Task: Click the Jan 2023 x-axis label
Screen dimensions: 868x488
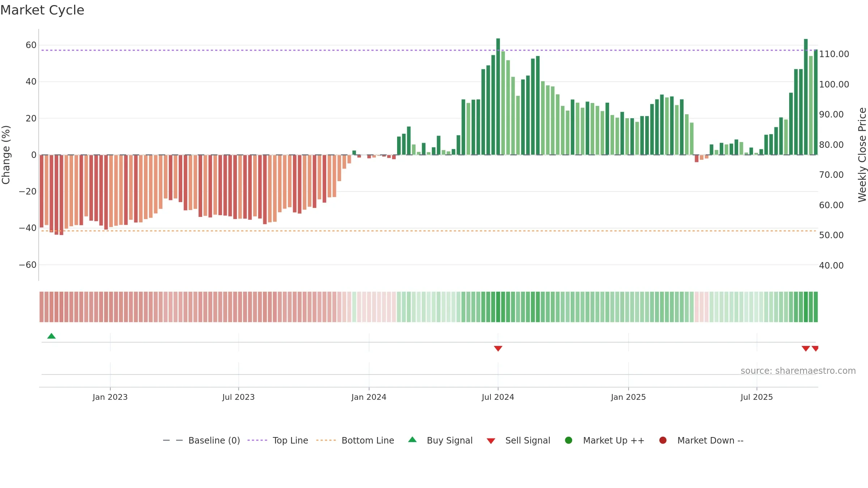Action: tap(110, 397)
